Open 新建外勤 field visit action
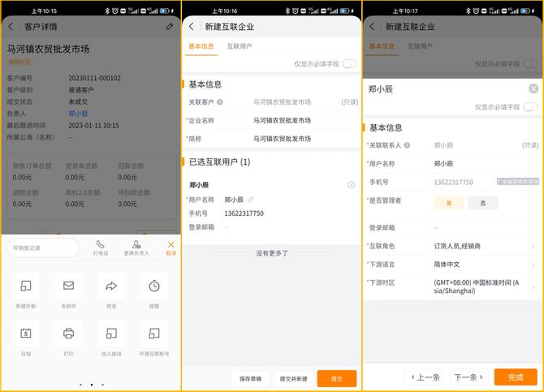This screenshot has width=544, height=392. click(25, 286)
